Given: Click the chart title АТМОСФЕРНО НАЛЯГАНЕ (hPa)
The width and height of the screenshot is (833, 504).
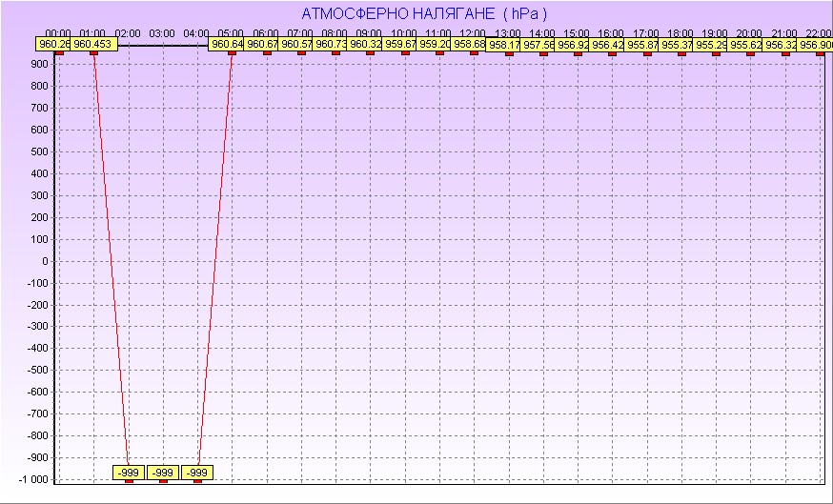Looking at the screenshot, I should [x=424, y=14].
